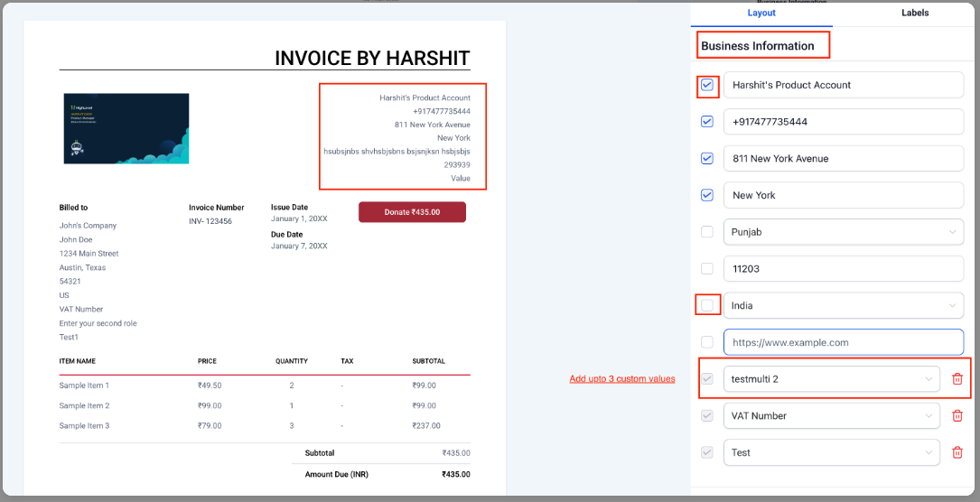
Task: Remove the Test custom value row
Action: tap(957, 452)
